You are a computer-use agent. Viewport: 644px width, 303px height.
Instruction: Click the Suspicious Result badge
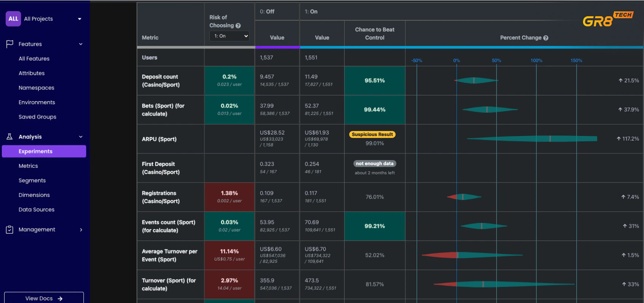tap(372, 134)
